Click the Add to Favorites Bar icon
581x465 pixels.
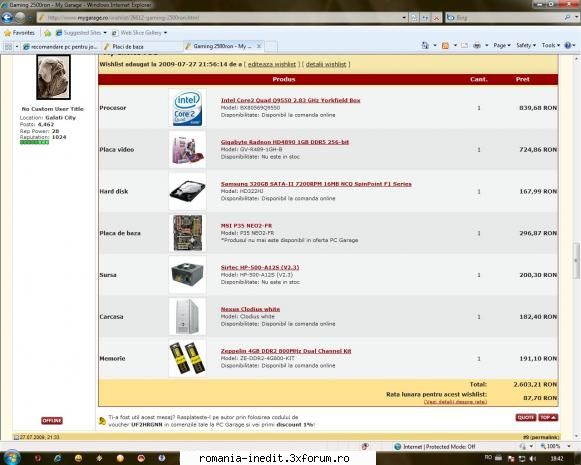(47, 33)
